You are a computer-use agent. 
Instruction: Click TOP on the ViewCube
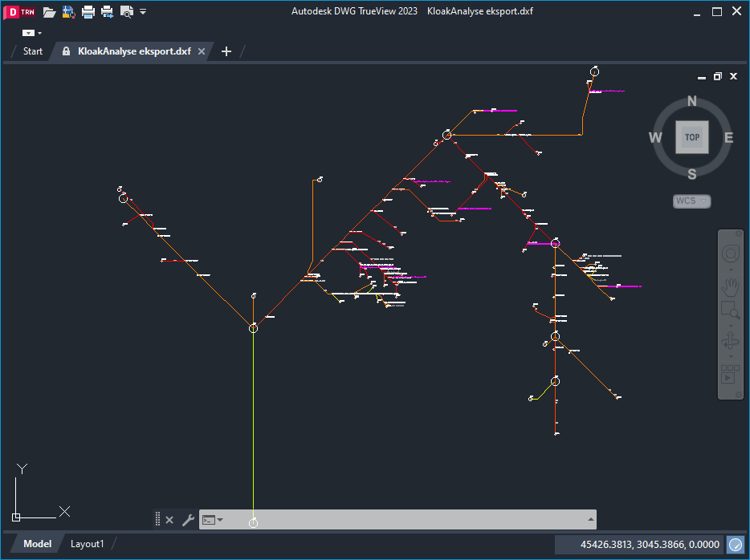(x=691, y=137)
